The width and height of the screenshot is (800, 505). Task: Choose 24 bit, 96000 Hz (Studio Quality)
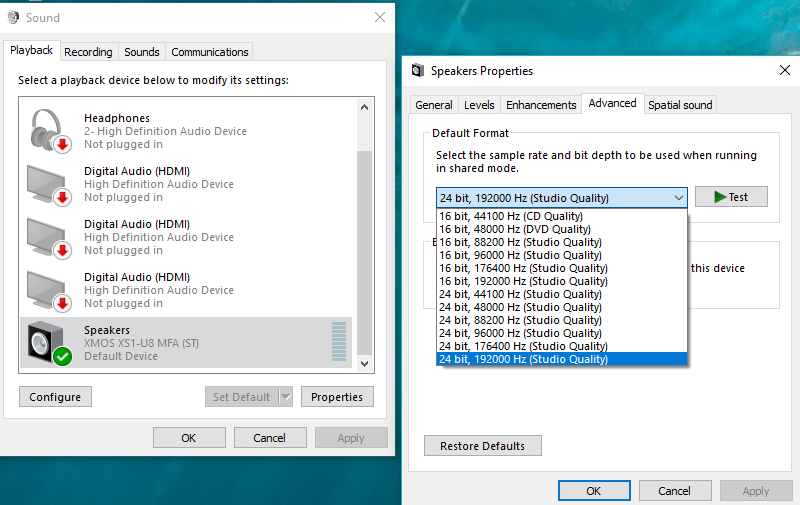tap(562, 333)
